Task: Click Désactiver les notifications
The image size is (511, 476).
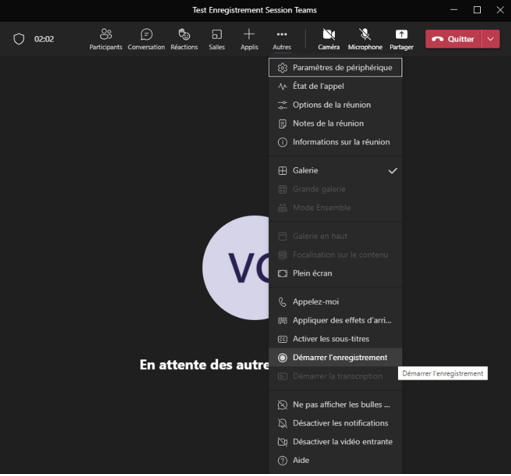Action: pos(335,423)
